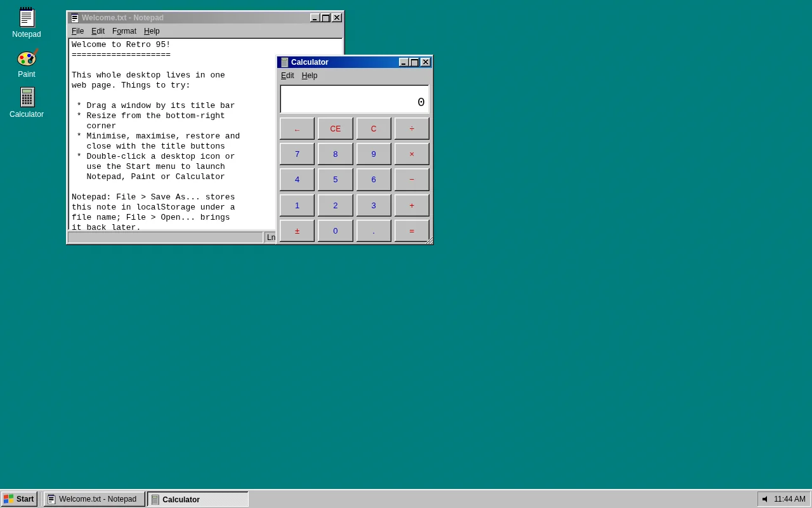The image size is (812, 508).
Task: Open Notepad's Help menu
Action: (x=152, y=31)
